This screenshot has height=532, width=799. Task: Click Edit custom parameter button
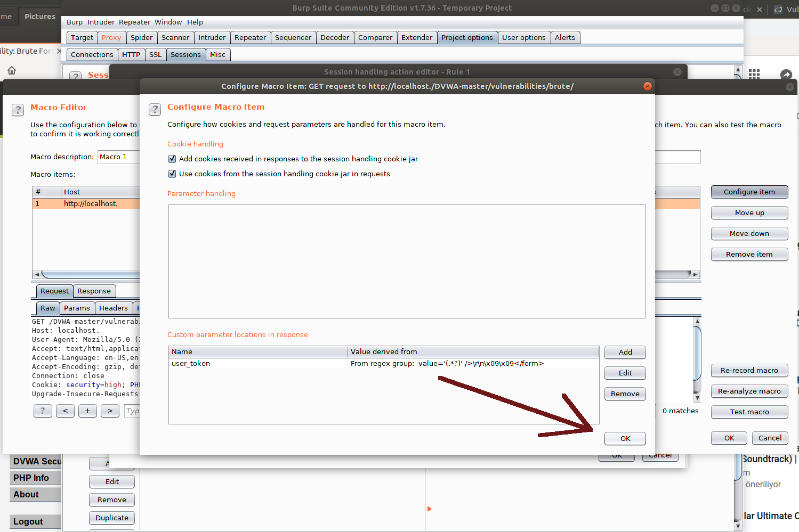pyautogui.click(x=625, y=373)
